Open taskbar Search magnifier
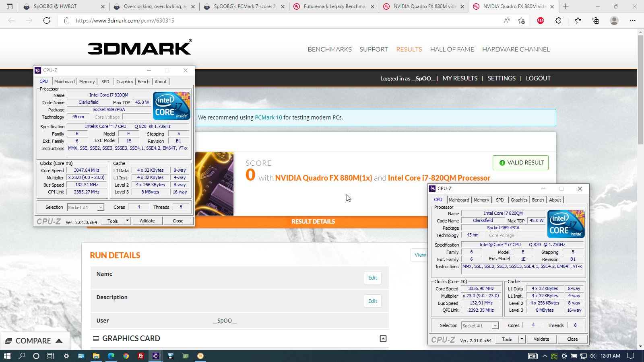The image size is (644, 362). pos(22,356)
